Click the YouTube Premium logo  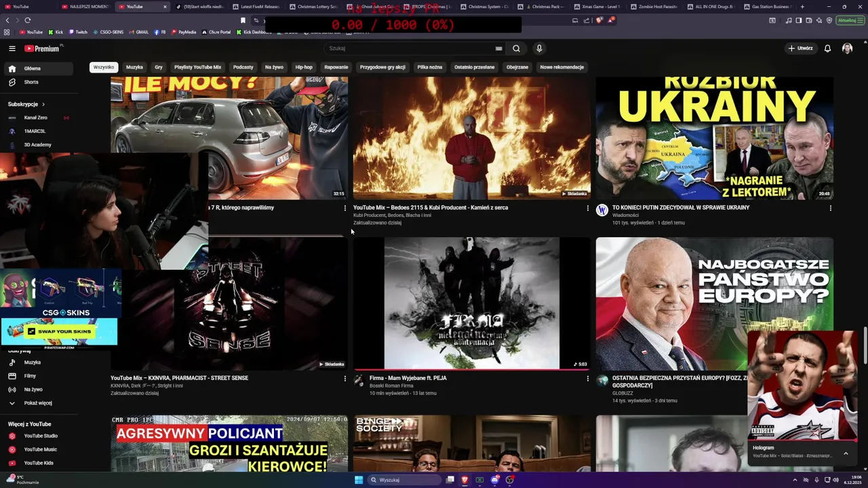(42, 48)
